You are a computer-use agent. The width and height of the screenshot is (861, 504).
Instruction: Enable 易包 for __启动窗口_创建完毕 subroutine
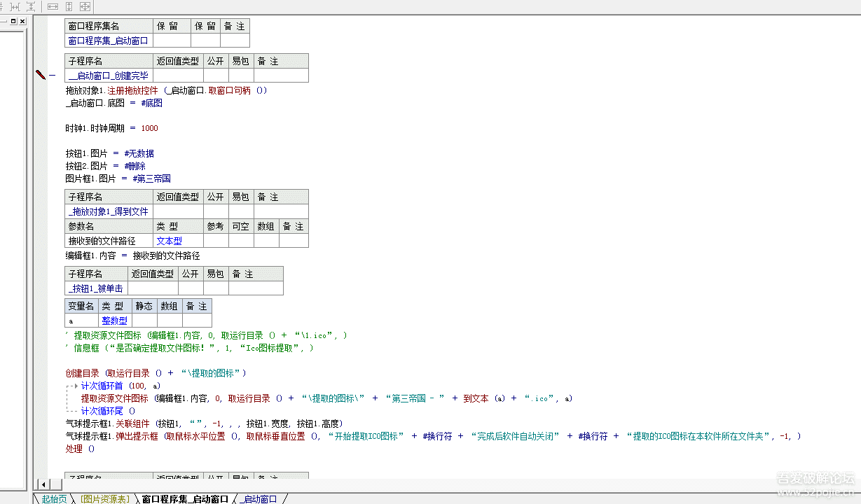[x=240, y=75]
